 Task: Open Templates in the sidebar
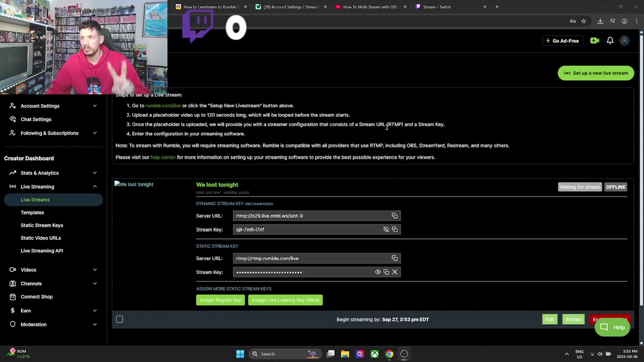[x=32, y=213]
